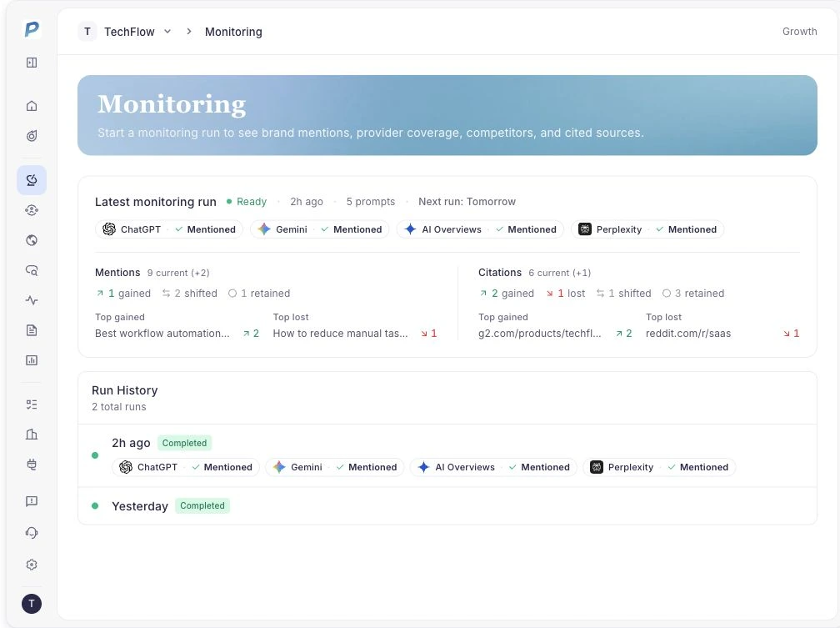Open the globe icon in sidebar

point(32,240)
